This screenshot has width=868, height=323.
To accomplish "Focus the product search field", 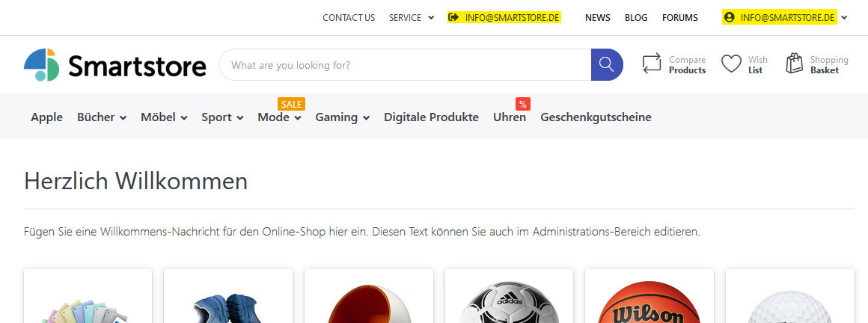I will [404, 65].
